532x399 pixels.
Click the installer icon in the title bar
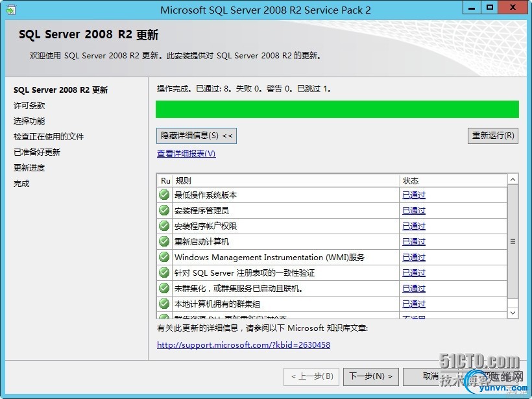click(10, 10)
